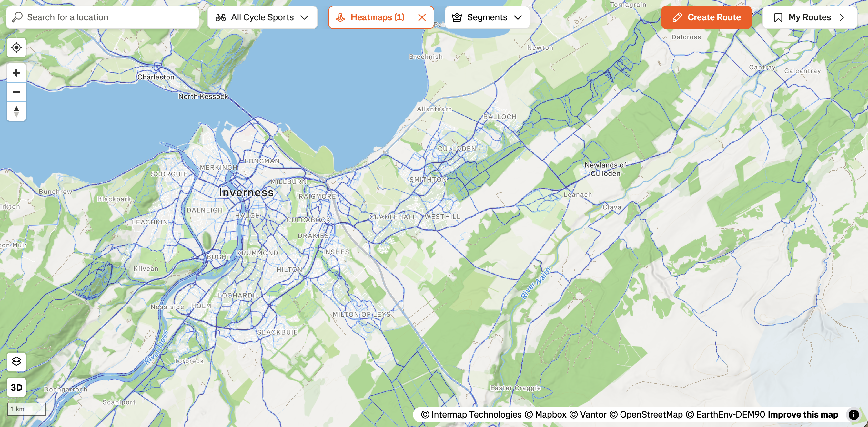This screenshot has height=427, width=868.
Task: Click the Inverness city label
Action: [x=246, y=192]
